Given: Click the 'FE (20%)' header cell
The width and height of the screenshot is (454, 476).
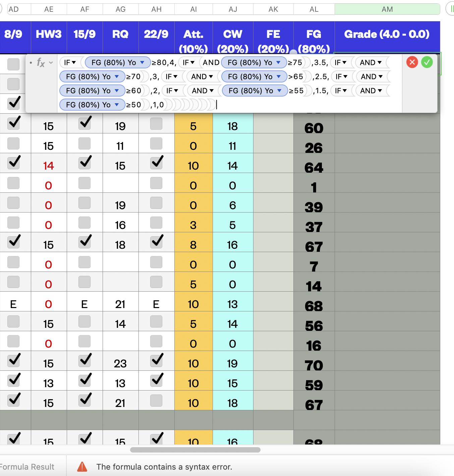Looking at the screenshot, I should [273, 37].
